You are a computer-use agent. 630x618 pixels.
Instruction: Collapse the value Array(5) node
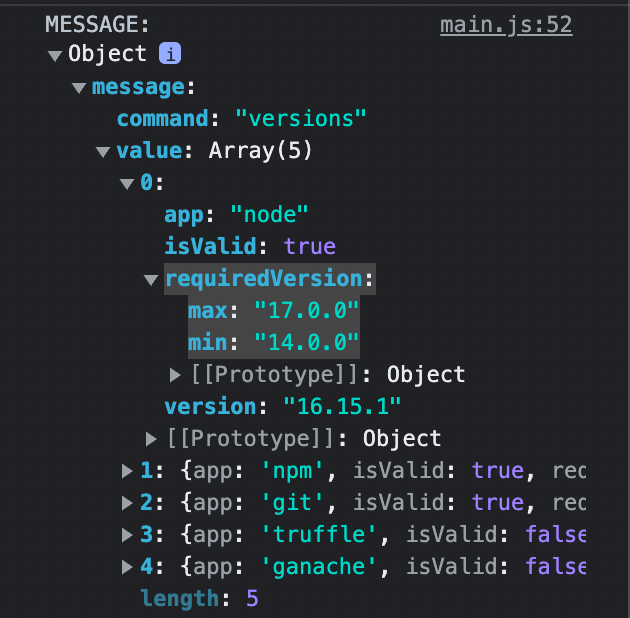pyautogui.click(x=103, y=152)
